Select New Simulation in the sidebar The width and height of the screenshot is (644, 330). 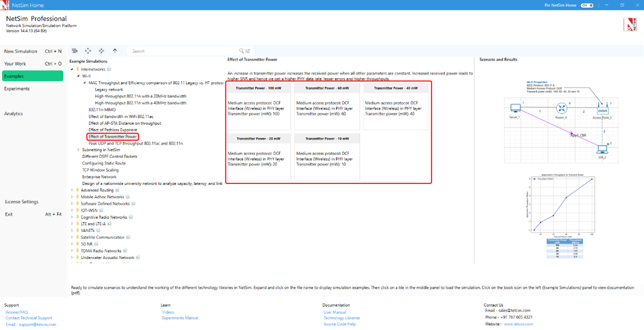coord(21,51)
